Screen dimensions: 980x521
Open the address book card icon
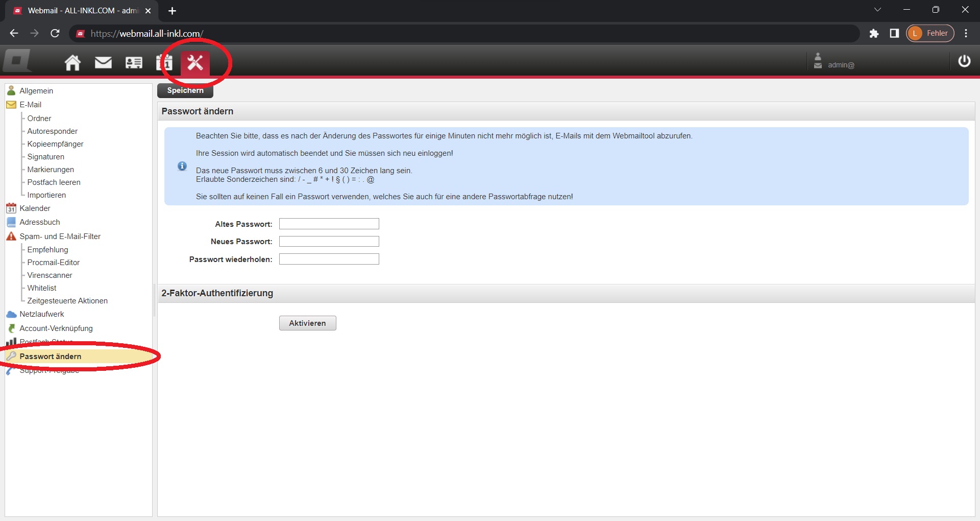click(x=134, y=62)
